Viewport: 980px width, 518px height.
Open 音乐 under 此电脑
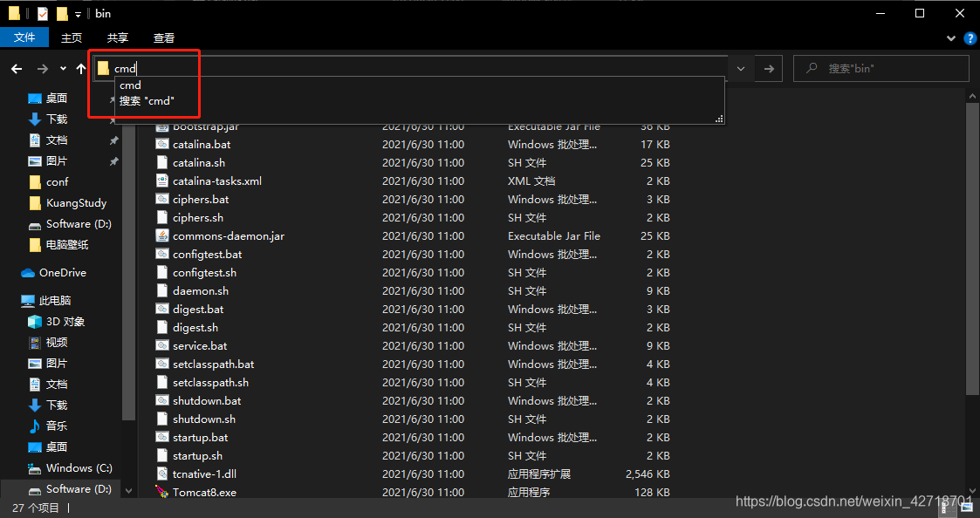[47, 426]
